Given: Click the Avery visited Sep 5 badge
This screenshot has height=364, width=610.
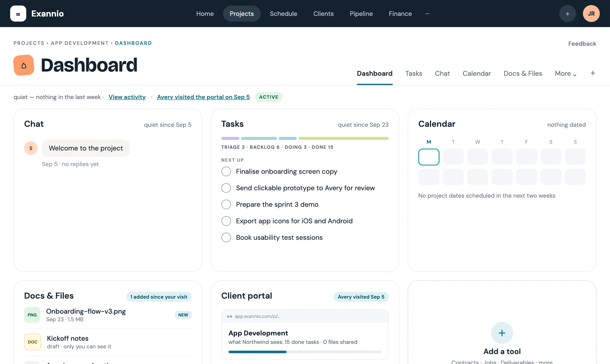Looking at the screenshot, I should pos(361,297).
